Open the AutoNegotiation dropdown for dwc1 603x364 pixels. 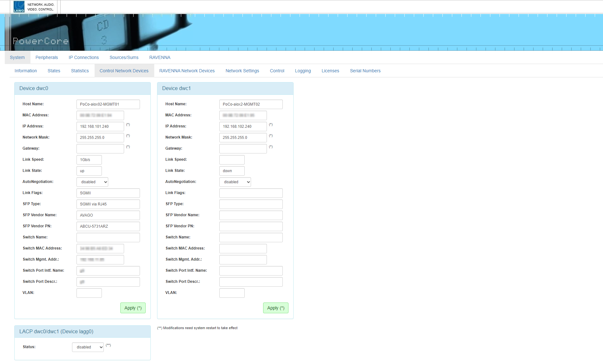coord(235,182)
